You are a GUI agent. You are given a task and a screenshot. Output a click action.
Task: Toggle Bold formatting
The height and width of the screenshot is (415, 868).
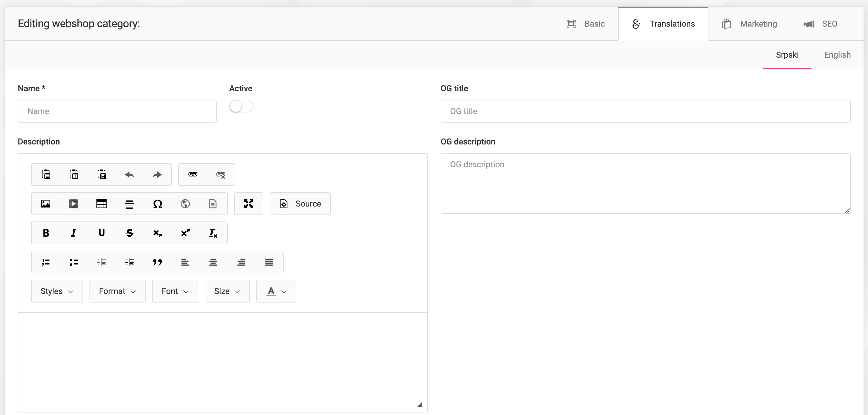[46, 233]
